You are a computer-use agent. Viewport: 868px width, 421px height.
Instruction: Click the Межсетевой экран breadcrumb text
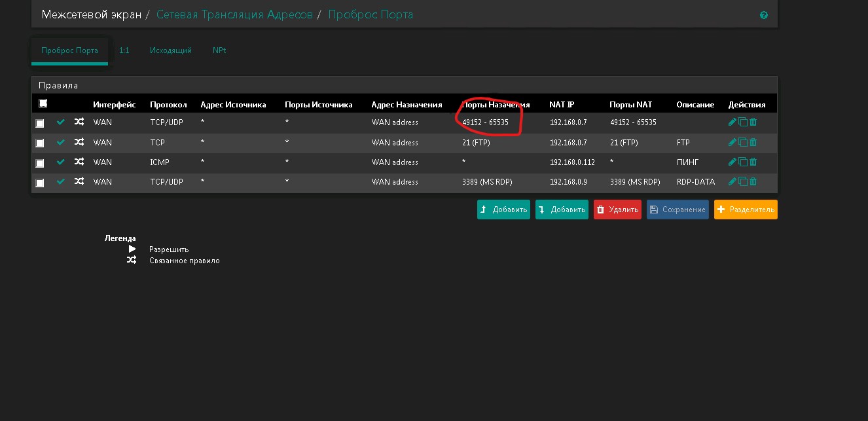91,14
